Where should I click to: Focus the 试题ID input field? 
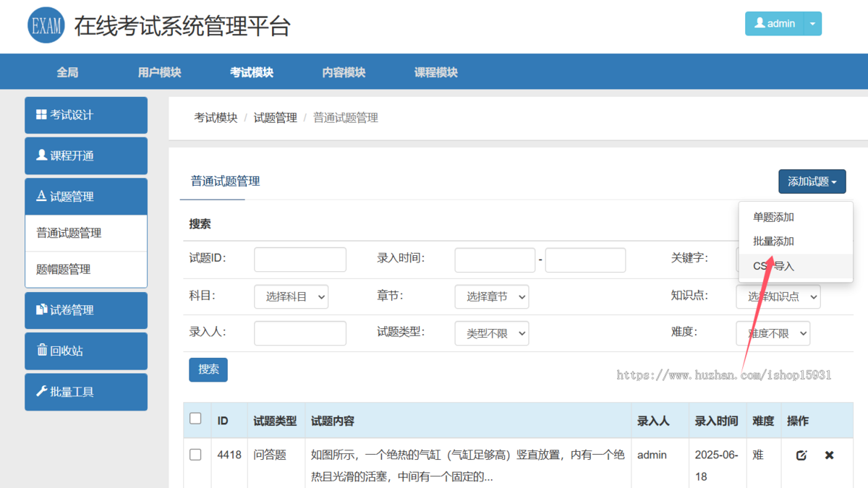point(300,260)
